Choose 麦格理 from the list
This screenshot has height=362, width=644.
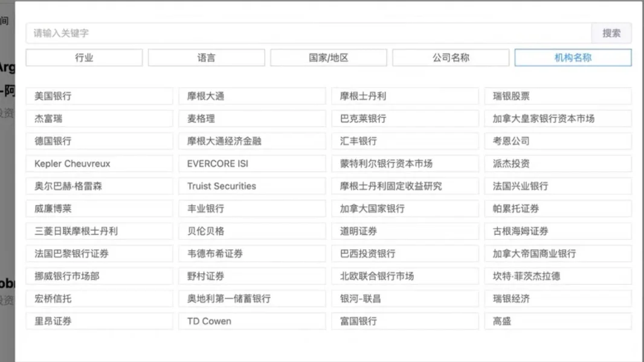252,119
